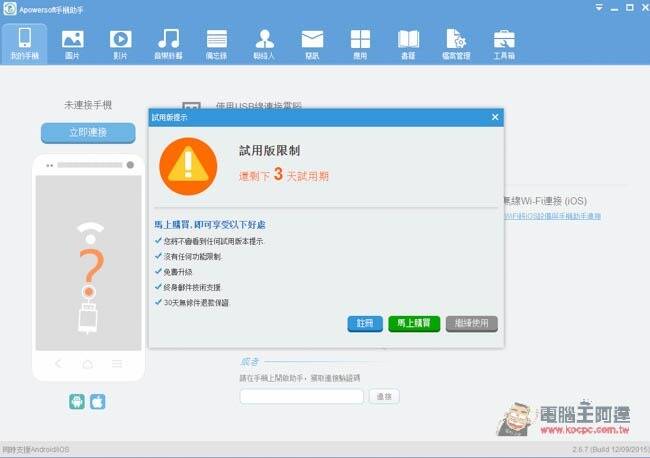Open the Apps (應用) grid section
This screenshot has height=458, width=650.
coord(360,44)
